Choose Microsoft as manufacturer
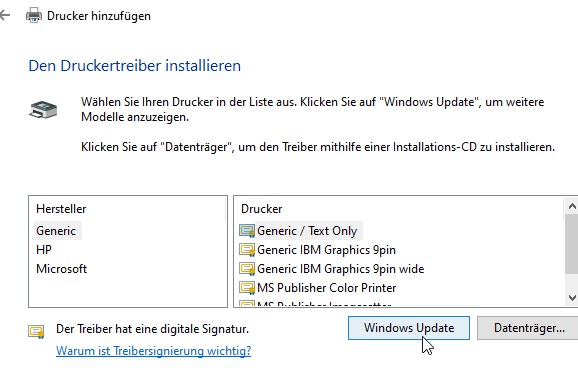 (x=62, y=269)
